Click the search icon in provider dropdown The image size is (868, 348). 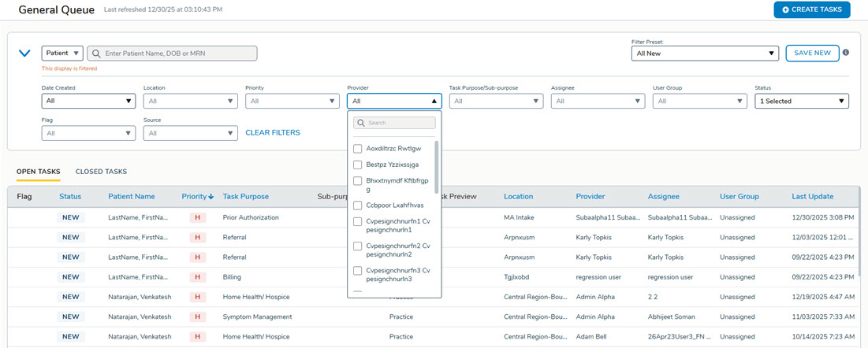tap(360, 123)
